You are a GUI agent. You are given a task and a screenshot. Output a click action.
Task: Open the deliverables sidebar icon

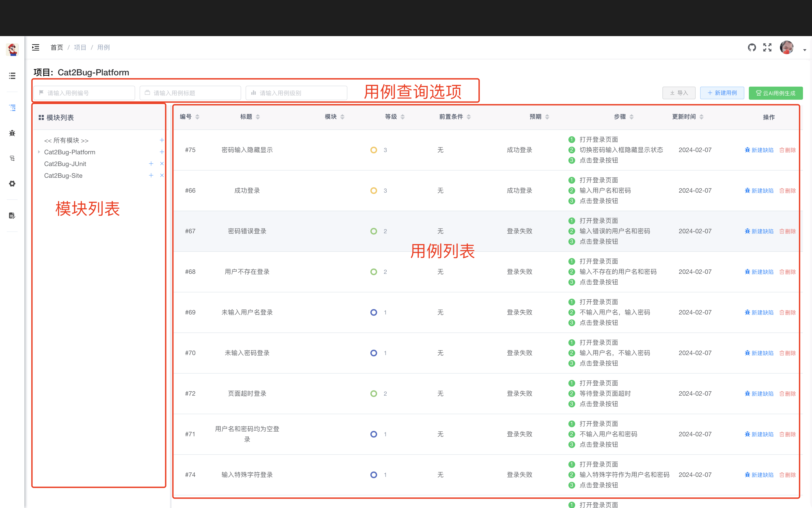[x=12, y=158]
